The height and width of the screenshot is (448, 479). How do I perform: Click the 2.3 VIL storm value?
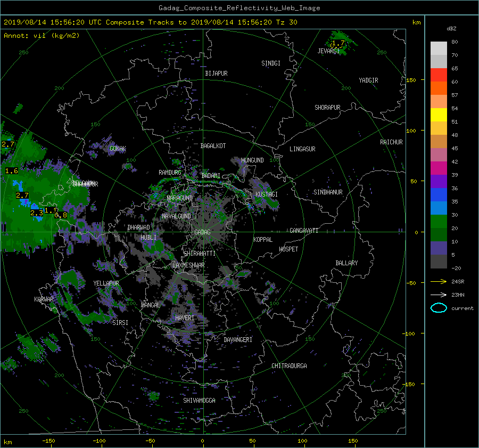(x=37, y=213)
